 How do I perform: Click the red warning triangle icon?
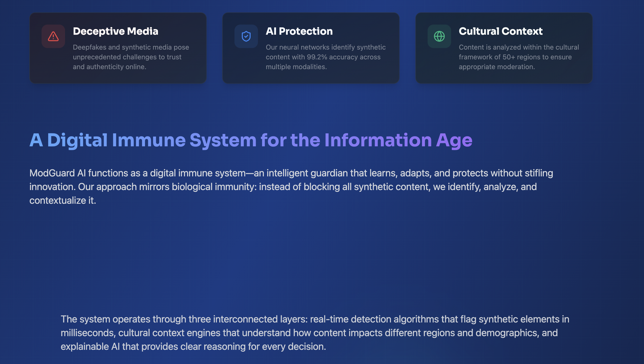(53, 36)
